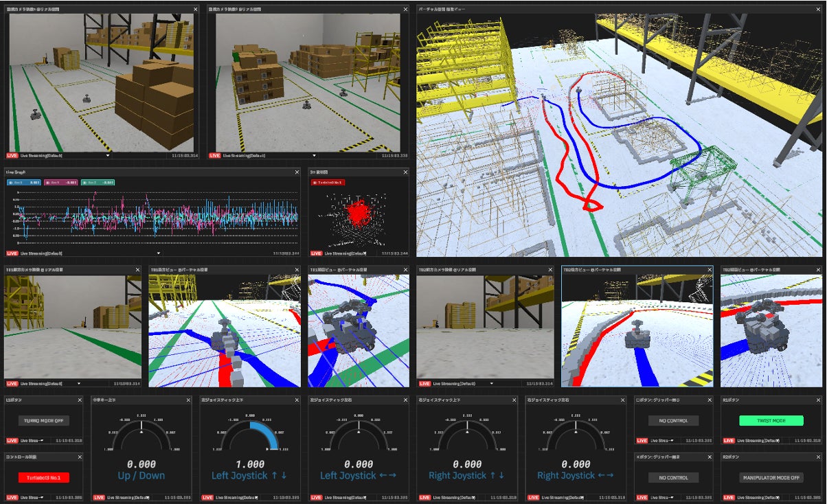Close the panel containing the TWIST MODE indicator

point(818,400)
